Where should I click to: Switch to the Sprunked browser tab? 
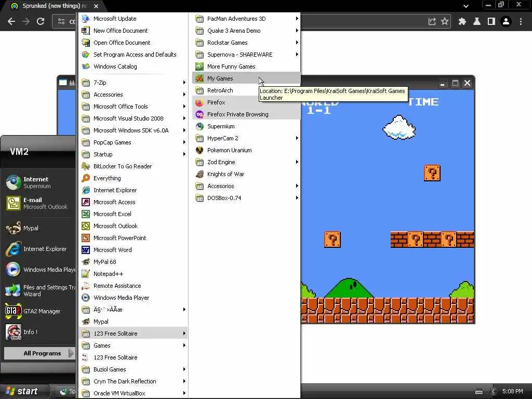tap(54, 6)
